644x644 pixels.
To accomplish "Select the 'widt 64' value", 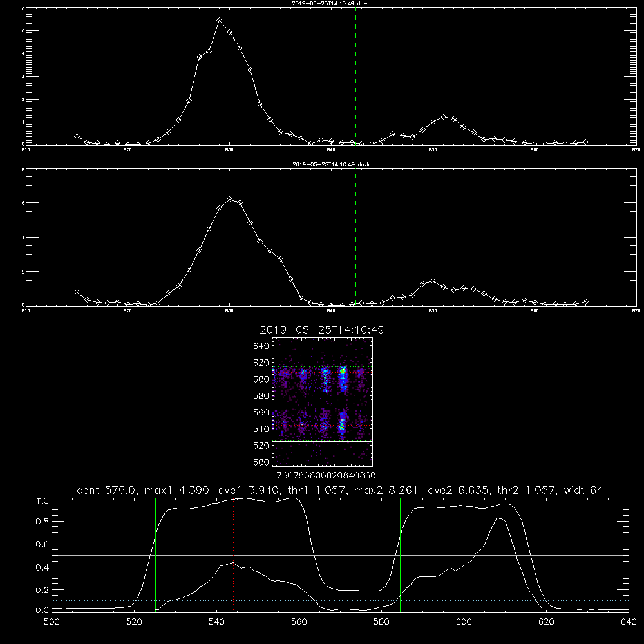I will (583, 490).
